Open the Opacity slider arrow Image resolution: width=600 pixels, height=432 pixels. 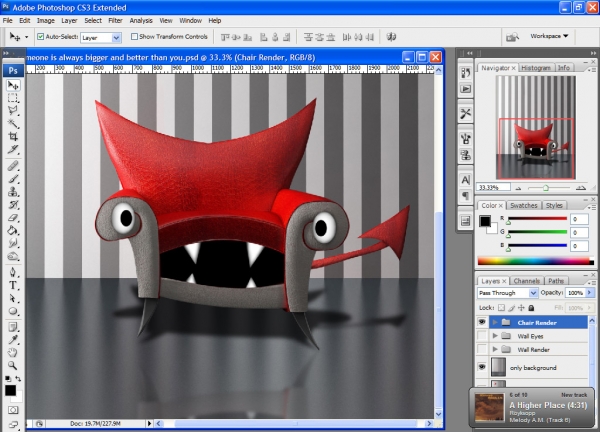[590, 293]
